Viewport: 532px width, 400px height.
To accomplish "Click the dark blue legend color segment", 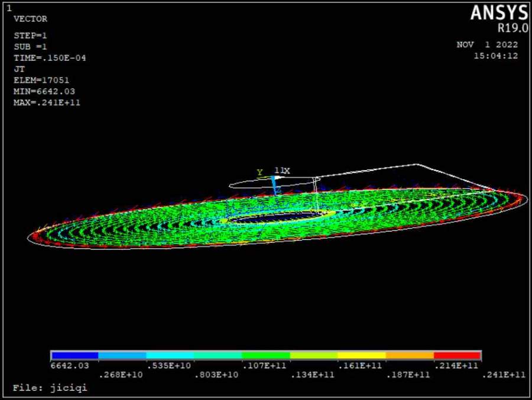I will pyautogui.click(x=74, y=356).
